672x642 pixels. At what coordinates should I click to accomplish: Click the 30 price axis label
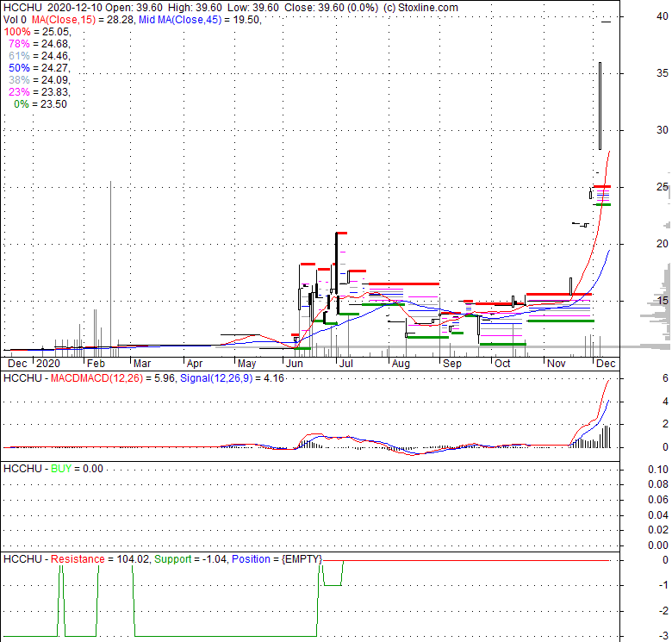tap(663, 130)
